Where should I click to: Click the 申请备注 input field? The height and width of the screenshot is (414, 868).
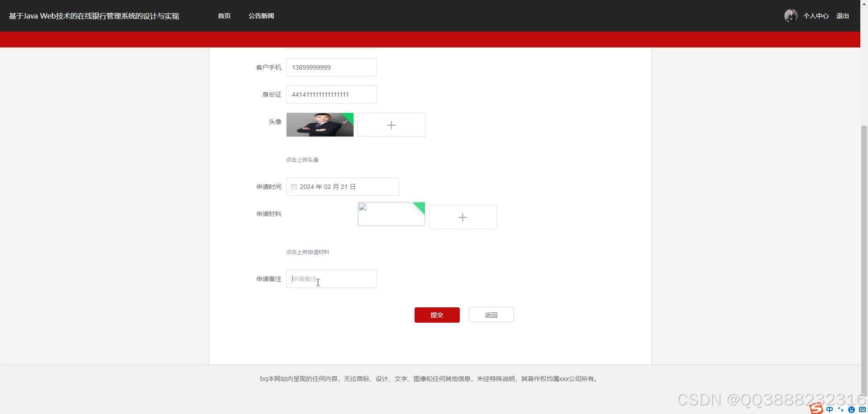coord(331,279)
